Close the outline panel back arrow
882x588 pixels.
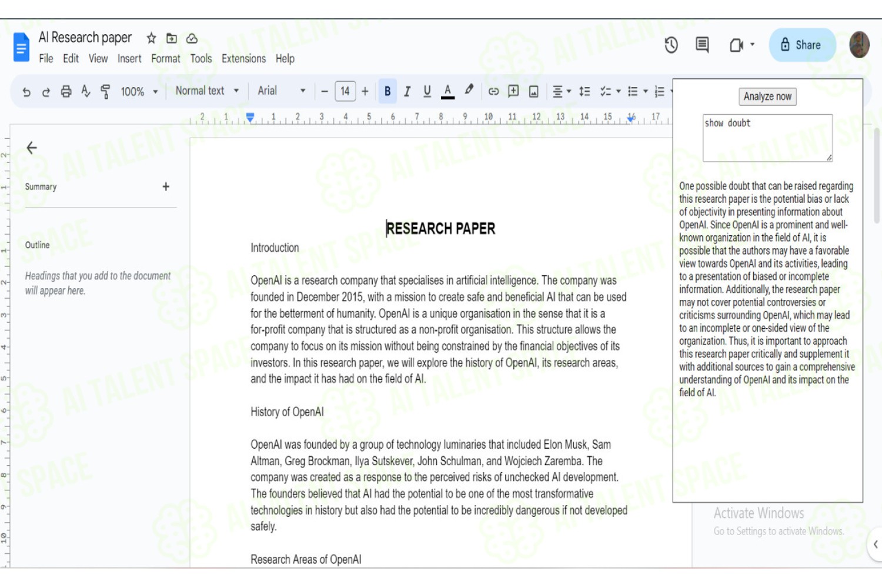click(32, 148)
